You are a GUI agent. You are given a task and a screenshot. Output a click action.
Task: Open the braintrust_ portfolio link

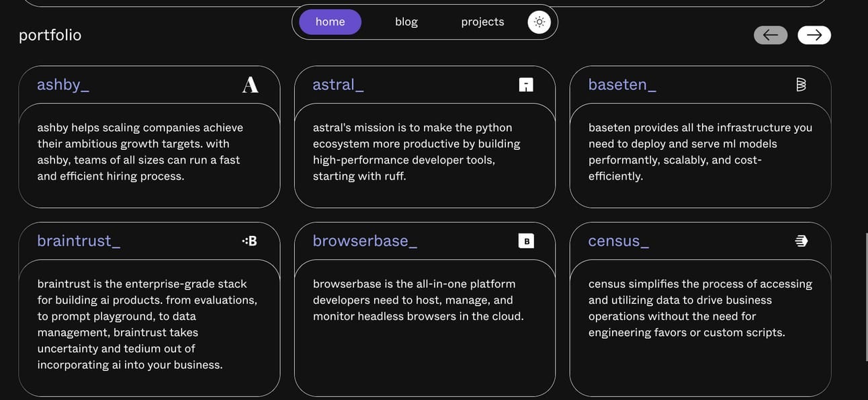(79, 241)
